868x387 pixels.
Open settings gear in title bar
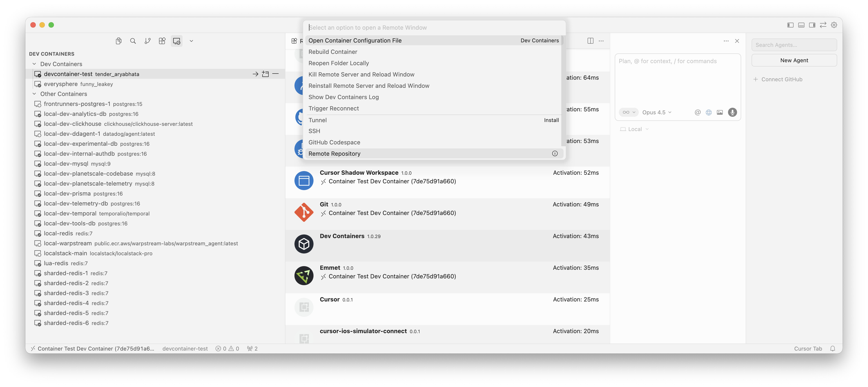coord(834,25)
